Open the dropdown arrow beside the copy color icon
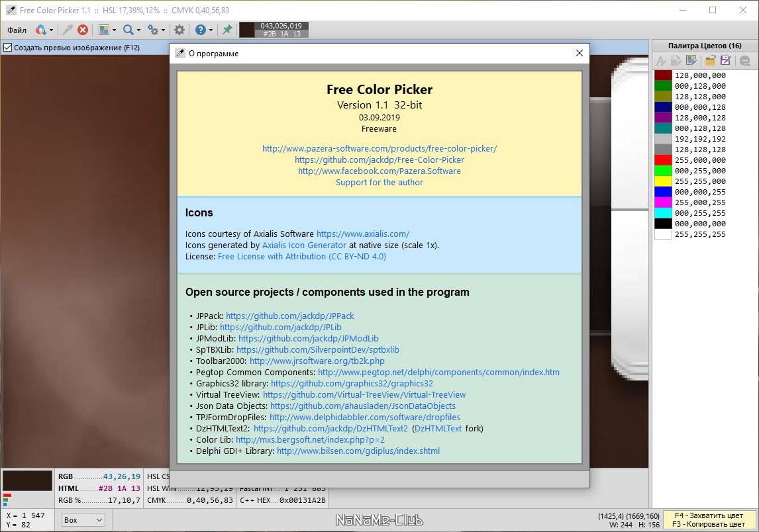The height and width of the screenshot is (532, 759). tap(51, 30)
